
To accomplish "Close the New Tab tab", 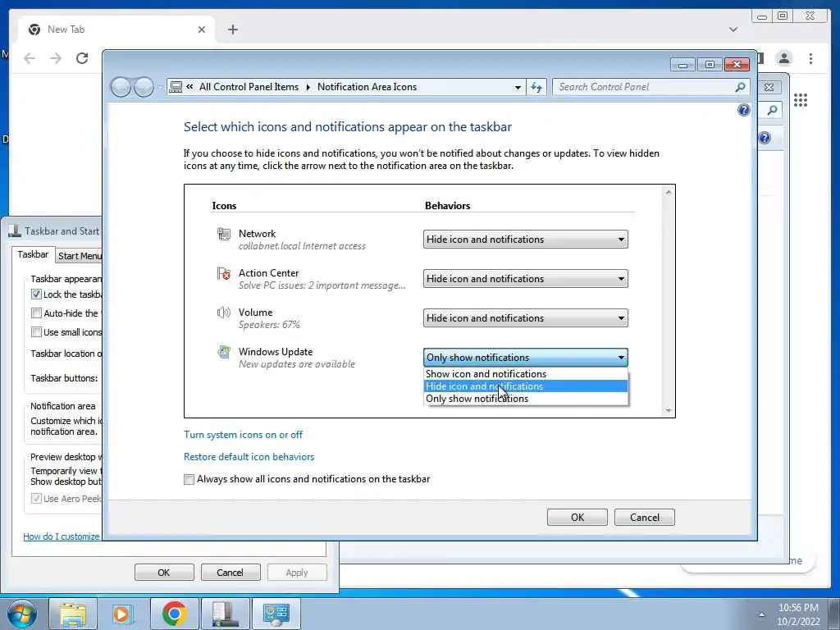I will [202, 30].
